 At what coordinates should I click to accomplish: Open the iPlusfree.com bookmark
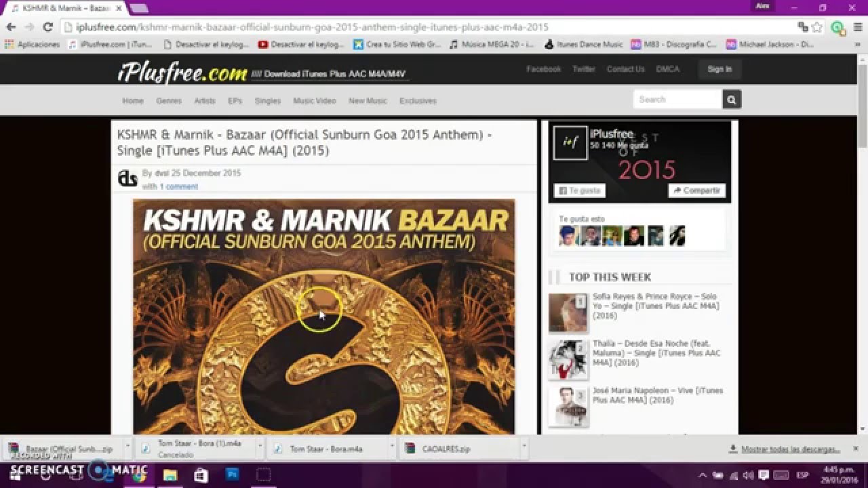pos(111,45)
